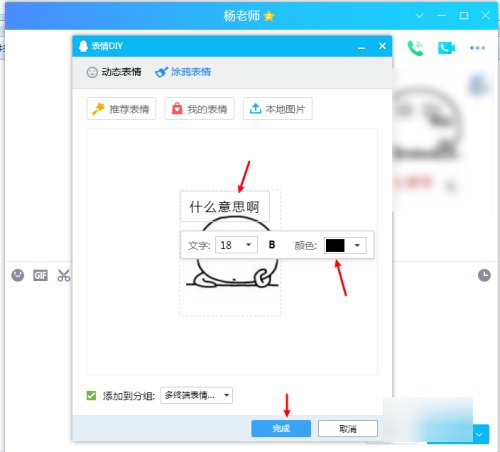Click the penguin logo in 表情DIY title

pos(83,46)
